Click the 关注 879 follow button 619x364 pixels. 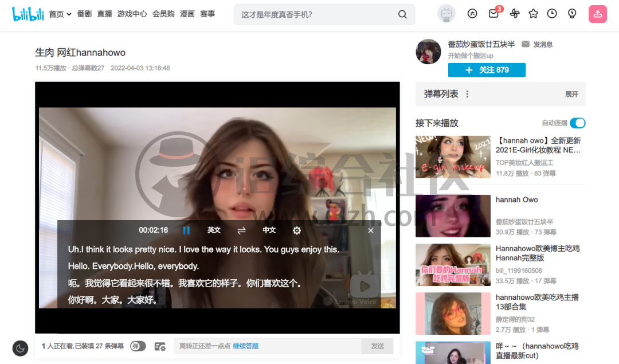[x=487, y=70]
